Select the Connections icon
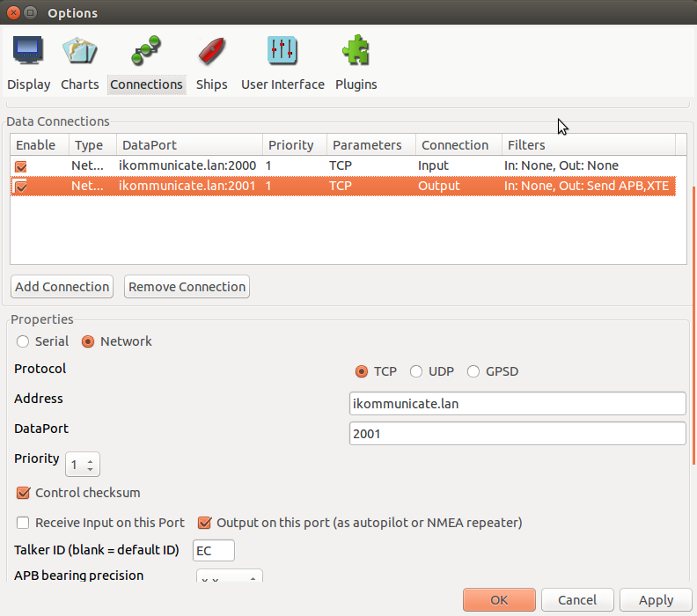Screen dimensions: 697x616 tap(146, 51)
